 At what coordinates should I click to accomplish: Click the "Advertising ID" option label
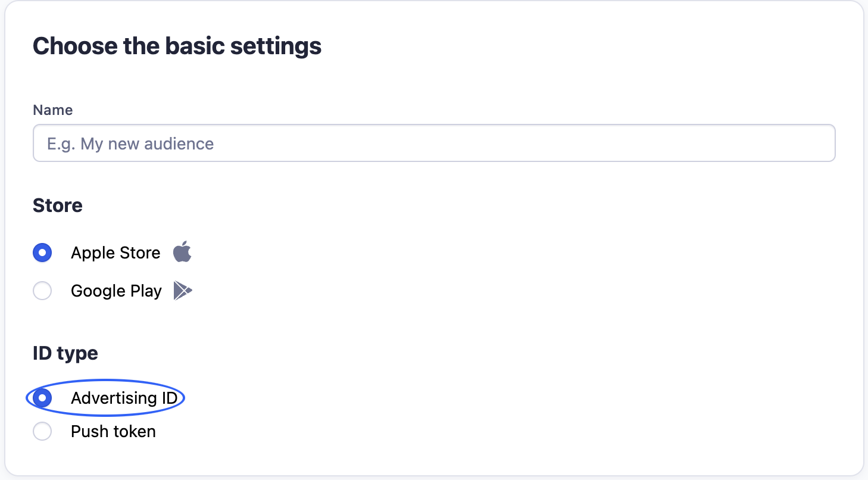(x=124, y=398)
